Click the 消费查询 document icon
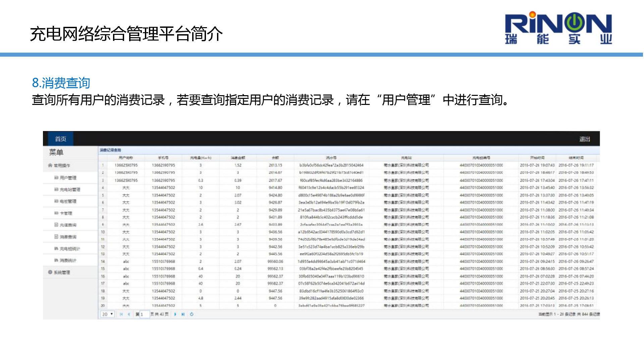Screen dimensions: 644x362 click(56, 237)
